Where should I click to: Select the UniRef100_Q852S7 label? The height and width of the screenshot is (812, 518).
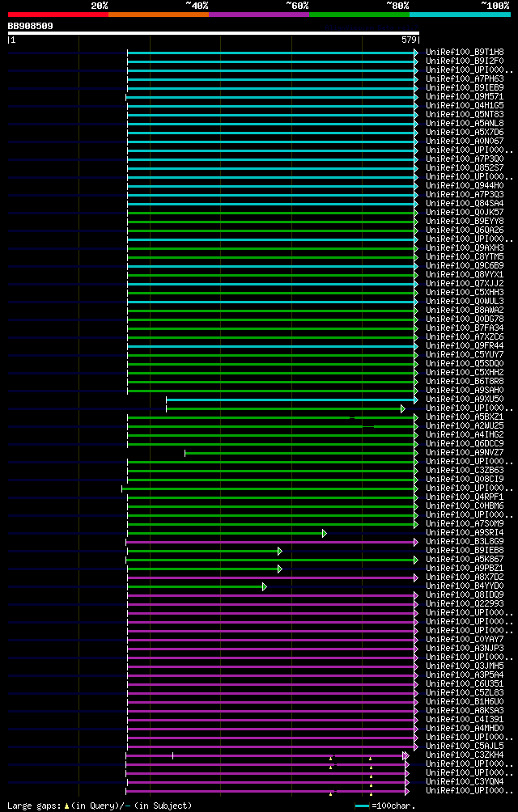tap(465, 167)
